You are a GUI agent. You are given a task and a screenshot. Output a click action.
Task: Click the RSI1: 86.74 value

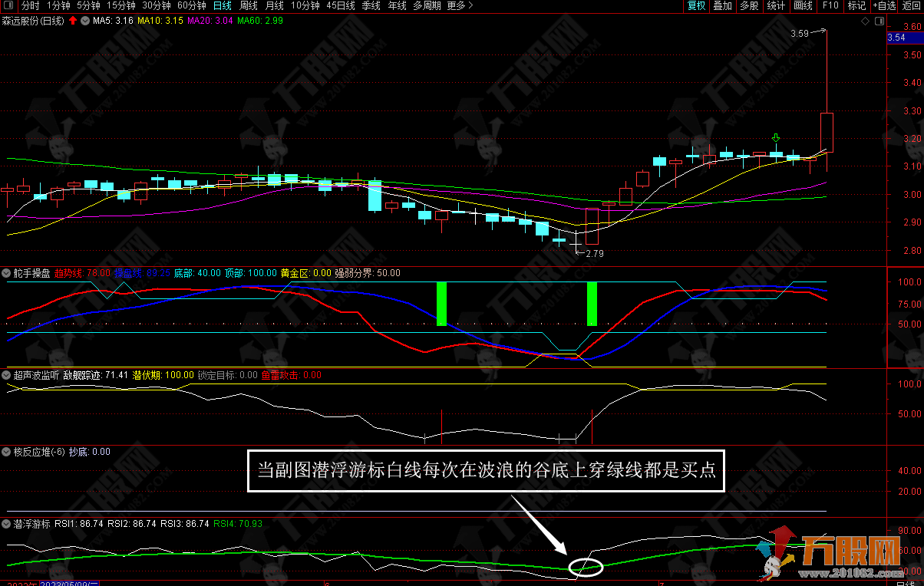point(79,524)
